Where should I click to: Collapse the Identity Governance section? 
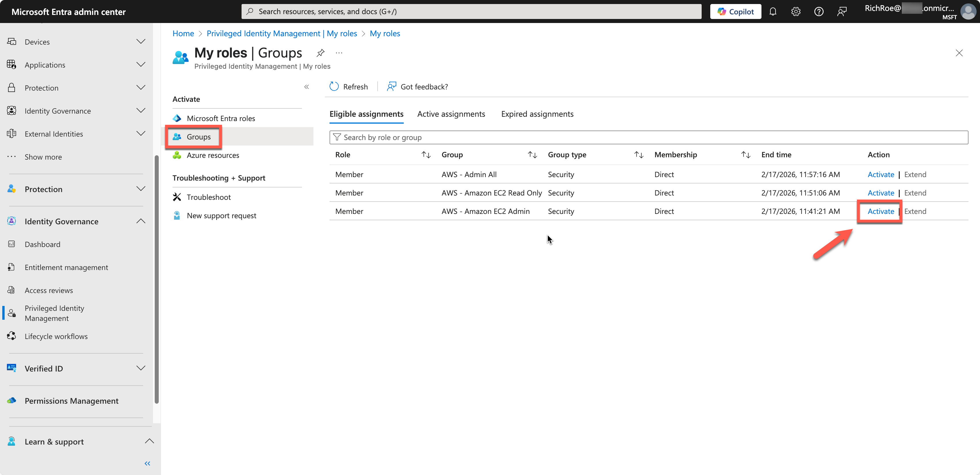(x=141, y=221)
